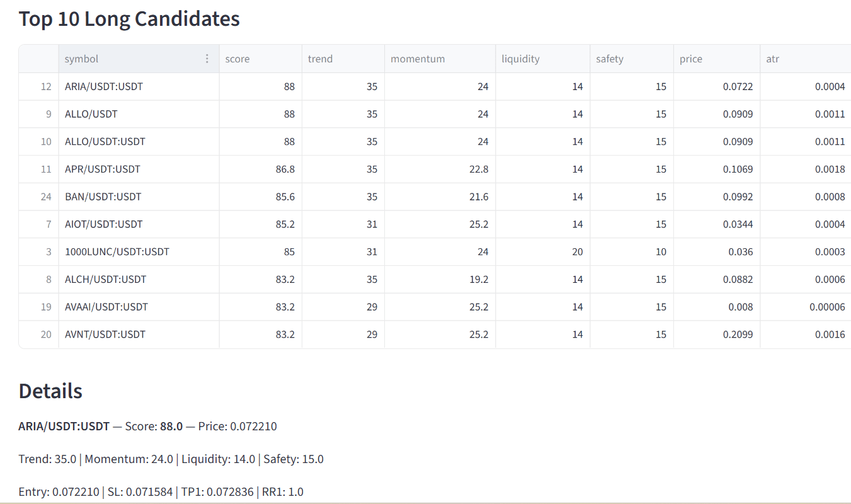The height and width of the screenshot is (504, 851).
Task: Click the AIOT score value 85.2
Action: (x=261, y=224)
